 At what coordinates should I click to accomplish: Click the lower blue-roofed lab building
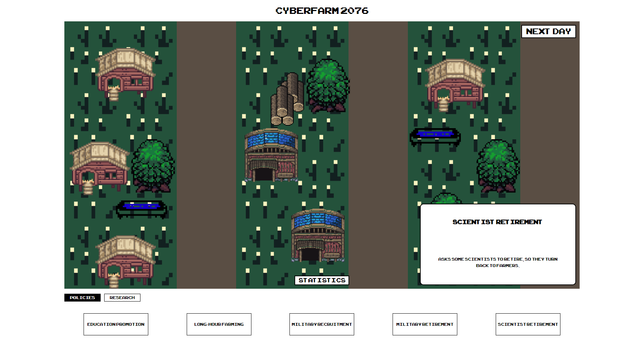pyautogui.click(x=318, y=235)
